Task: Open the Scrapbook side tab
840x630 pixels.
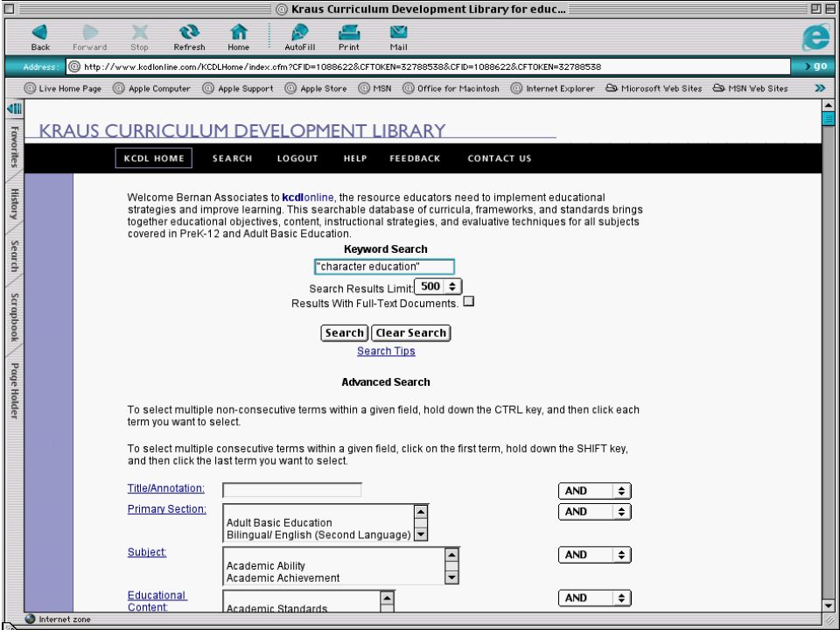Action: (x=15, y=317)
